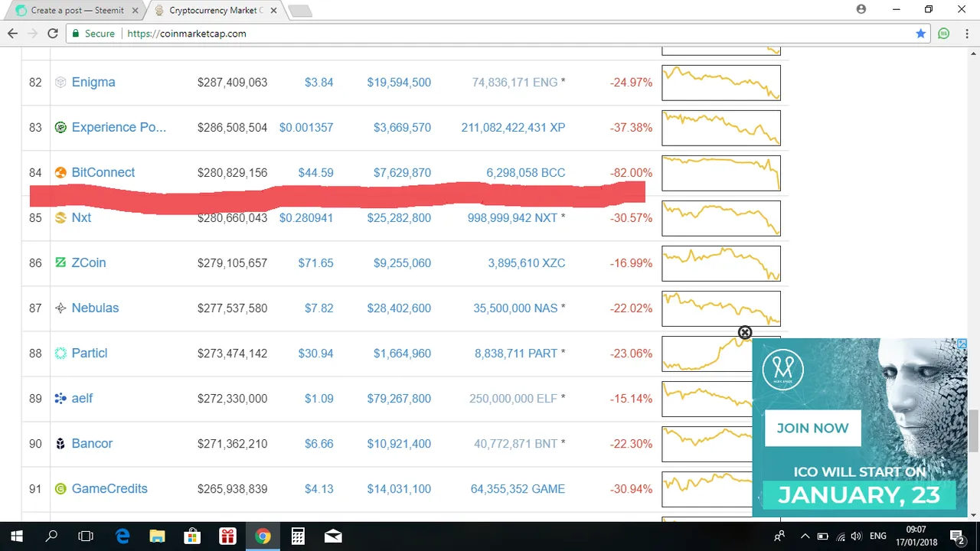Image resolution: width=980 pixels, height=551 pixels.
Task: Open the Nebulas link
Action: 95,308
